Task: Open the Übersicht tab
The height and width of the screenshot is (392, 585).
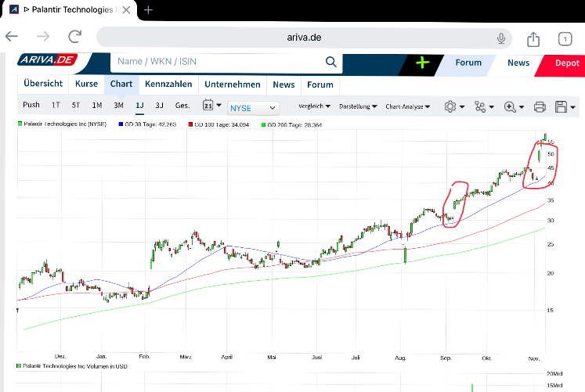Action: tap(43, 85)
